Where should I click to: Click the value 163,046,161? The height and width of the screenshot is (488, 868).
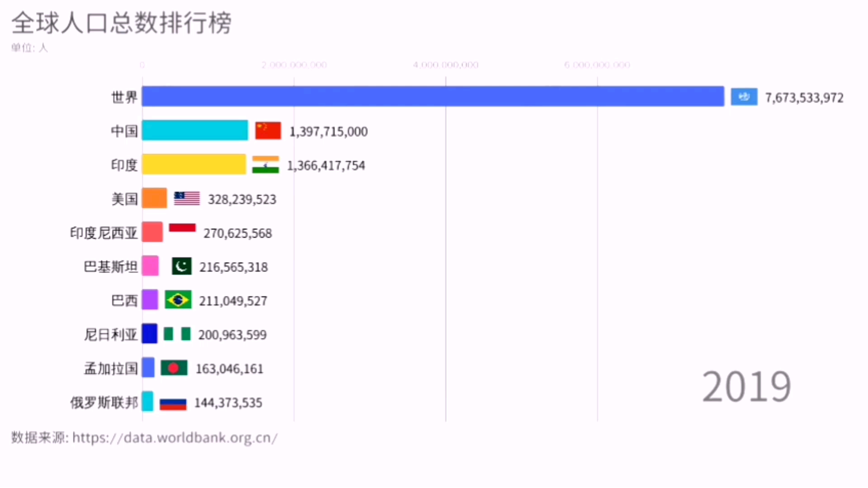[x=229, y=369]
